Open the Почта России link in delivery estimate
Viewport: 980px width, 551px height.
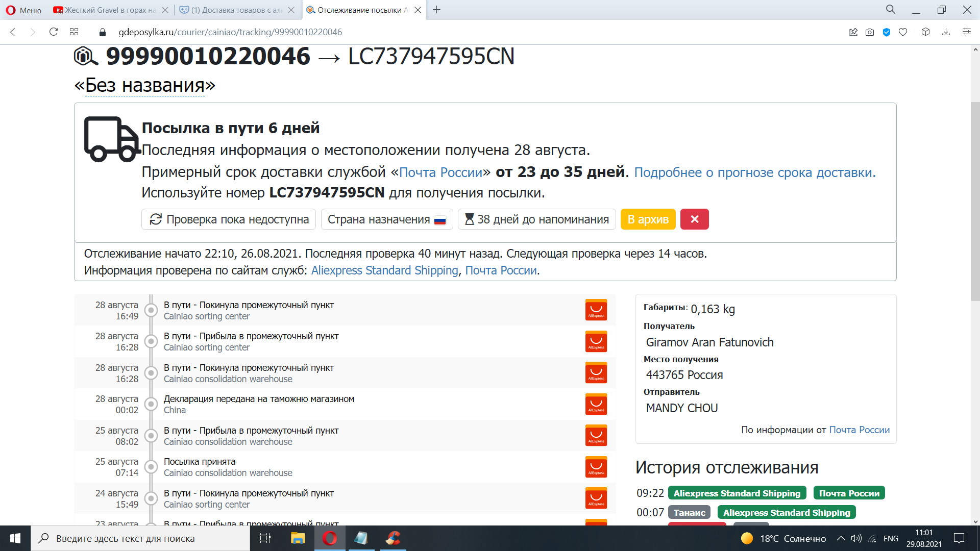tap(440, 172)
